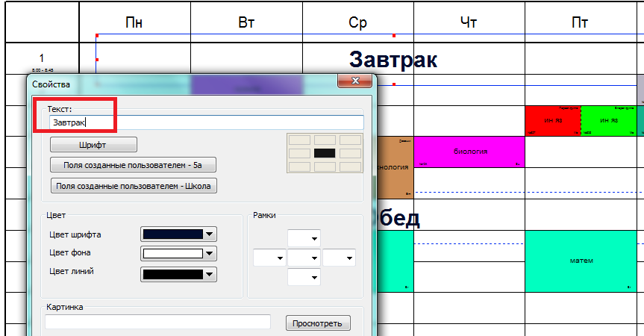Click into the Картинка path field

(157, 323)
